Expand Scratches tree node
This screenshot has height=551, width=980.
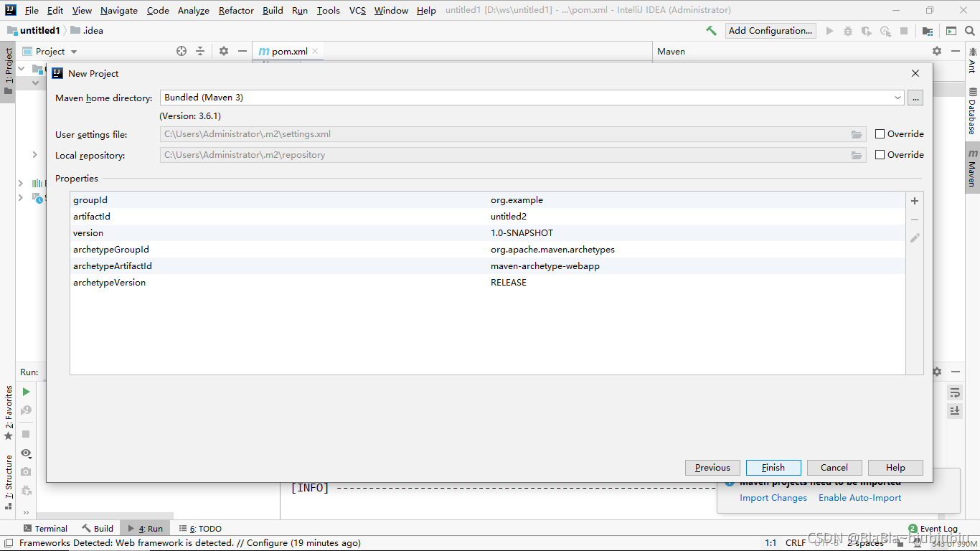point(21,197)
